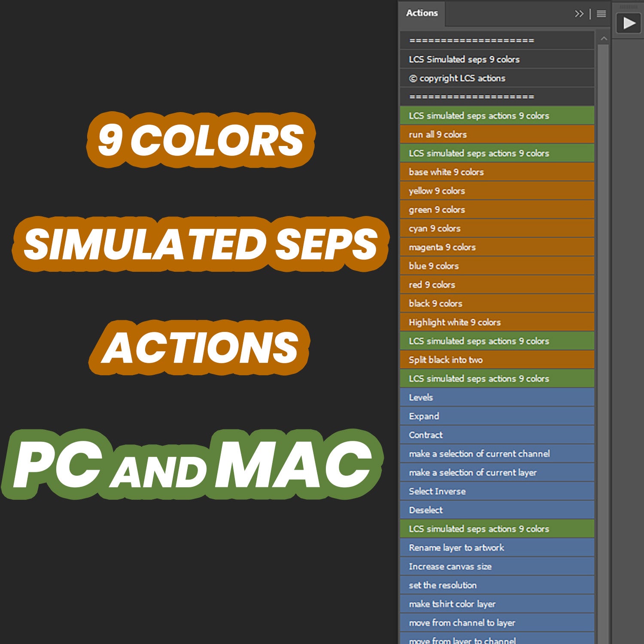Select the 'Deselect' action entry
This screenshot has width=644, height=644.
[x=472, y=510]
